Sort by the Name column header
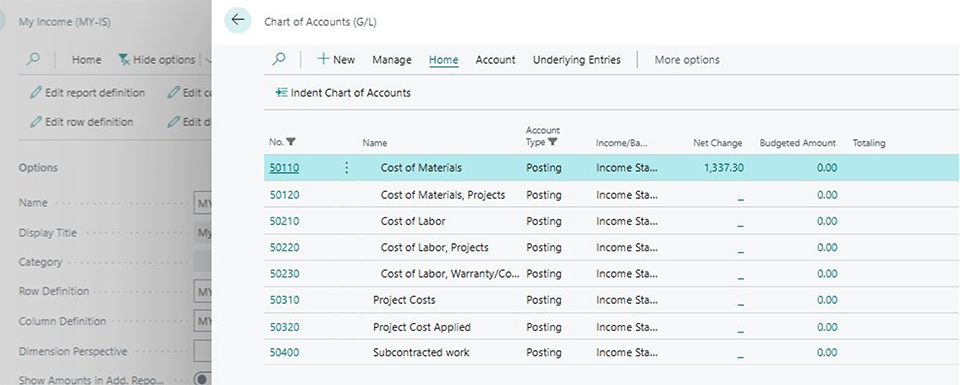 pos(375,143)
